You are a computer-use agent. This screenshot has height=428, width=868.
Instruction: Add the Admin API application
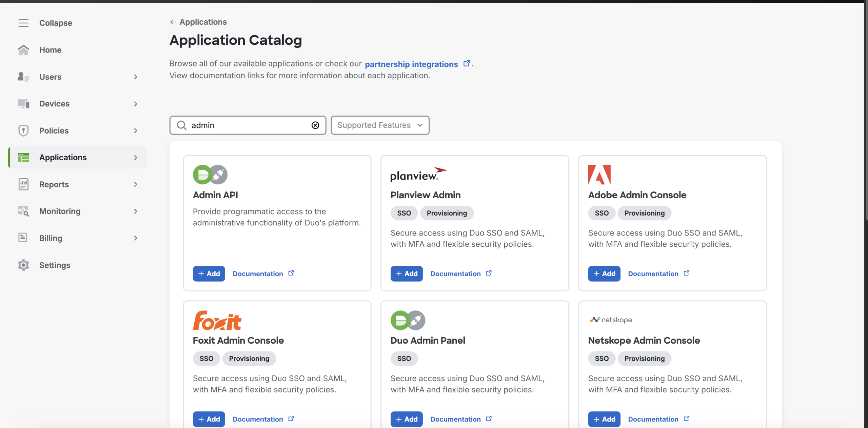pyautogui.click(x=209, y=274)
